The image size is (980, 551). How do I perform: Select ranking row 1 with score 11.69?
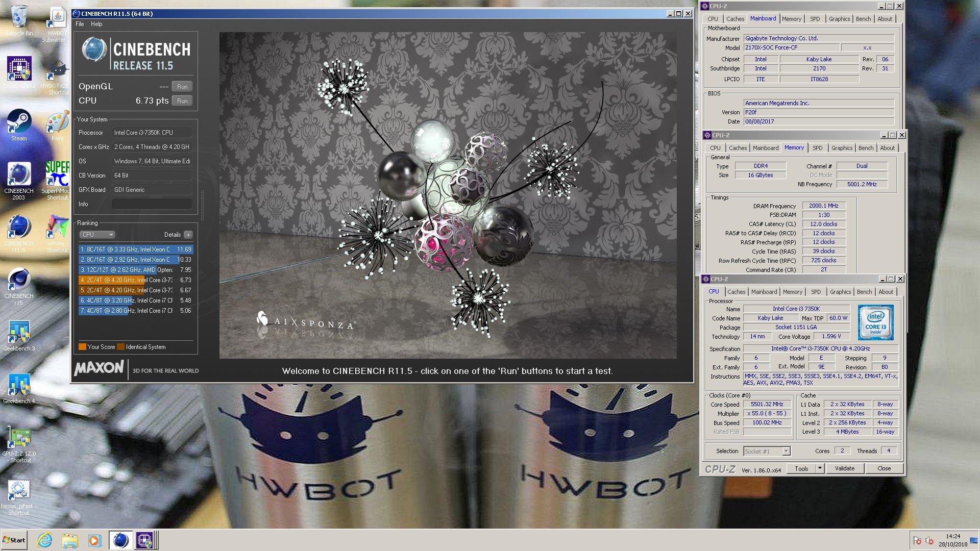136,249
